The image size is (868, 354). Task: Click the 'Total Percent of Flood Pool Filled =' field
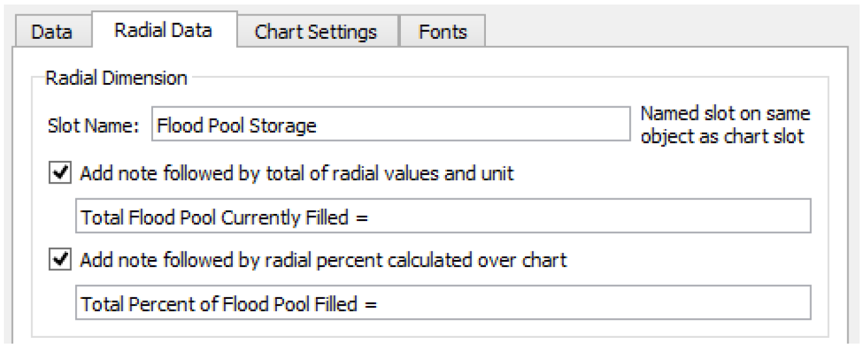pos(442,304)
